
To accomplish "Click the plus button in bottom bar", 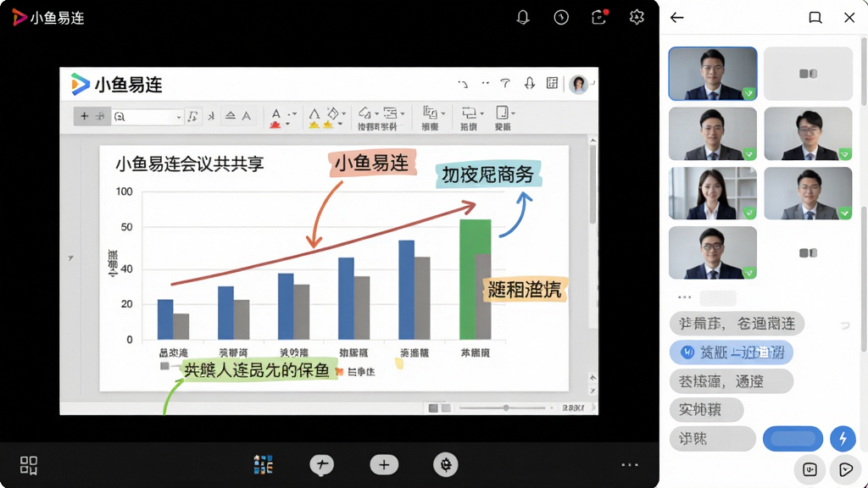I will [384, 465].
